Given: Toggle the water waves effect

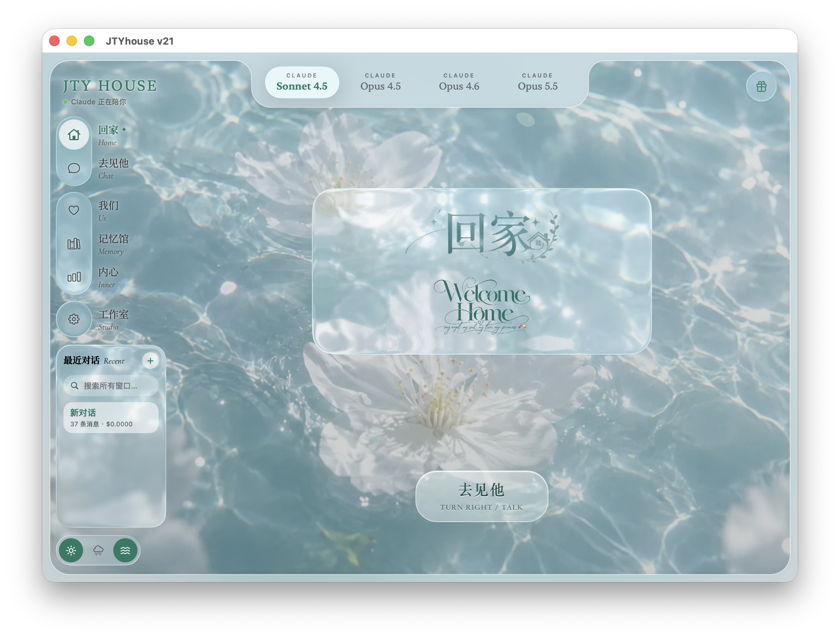Looking at the screenshot, I should [125, 550].
